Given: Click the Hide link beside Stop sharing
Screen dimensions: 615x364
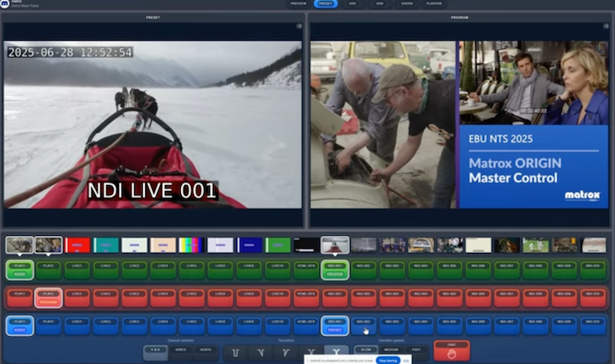Looking at the screenshot, I should (x=406, y=361).
